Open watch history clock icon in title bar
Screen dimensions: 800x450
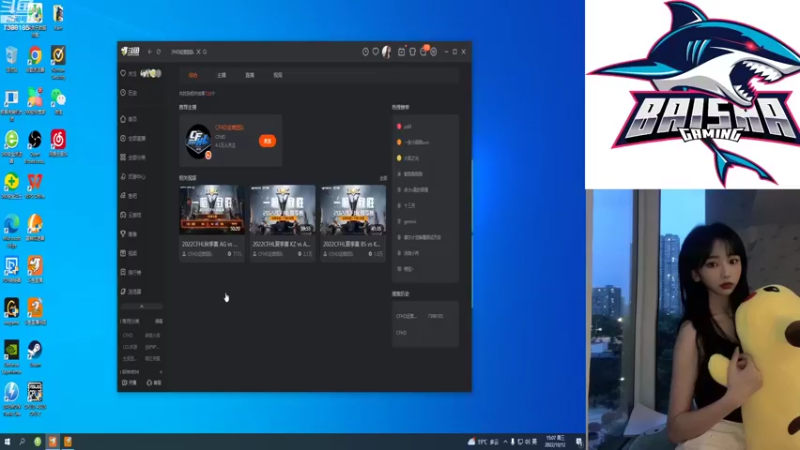[x=365, y=52]
